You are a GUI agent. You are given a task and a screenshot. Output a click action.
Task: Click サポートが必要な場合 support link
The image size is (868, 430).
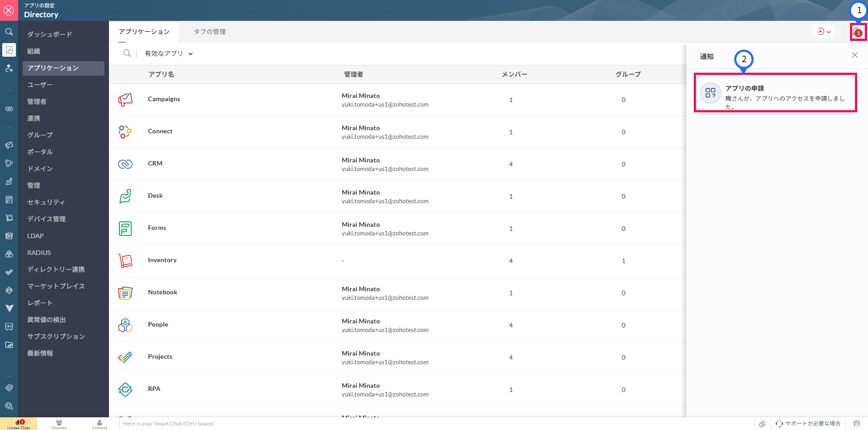click(x=808, y=424)
